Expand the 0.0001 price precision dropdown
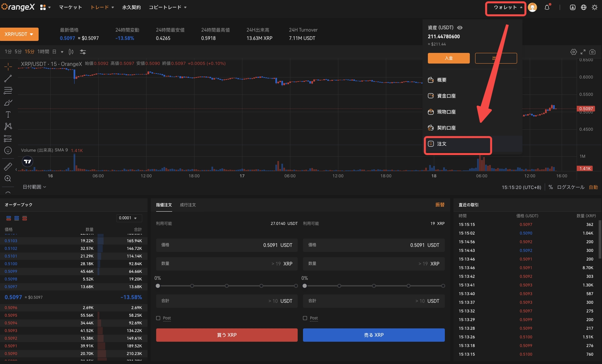The image size is (602, 364). 129,218
